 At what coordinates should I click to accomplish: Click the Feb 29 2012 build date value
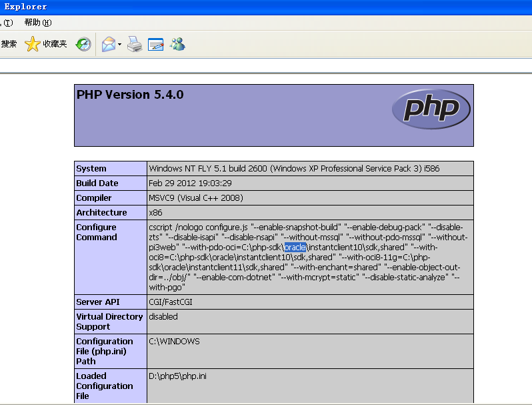190,183
